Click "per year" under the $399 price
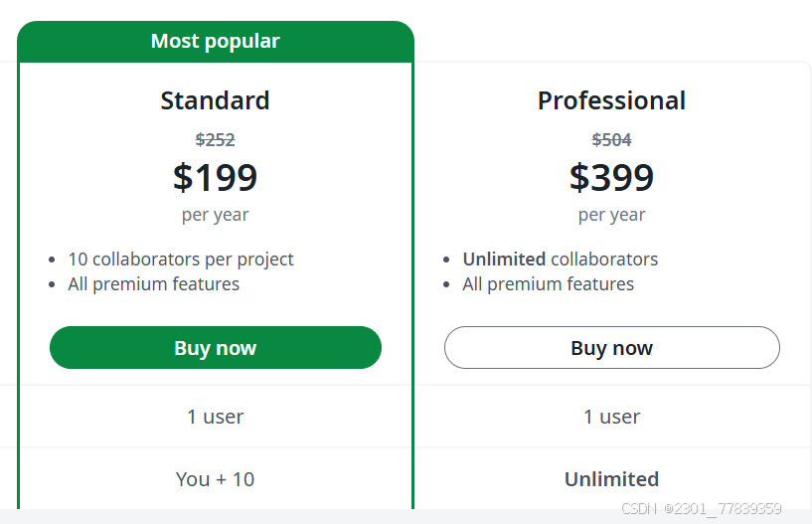The height and width of the screenshot is (524, 812). 611,215
